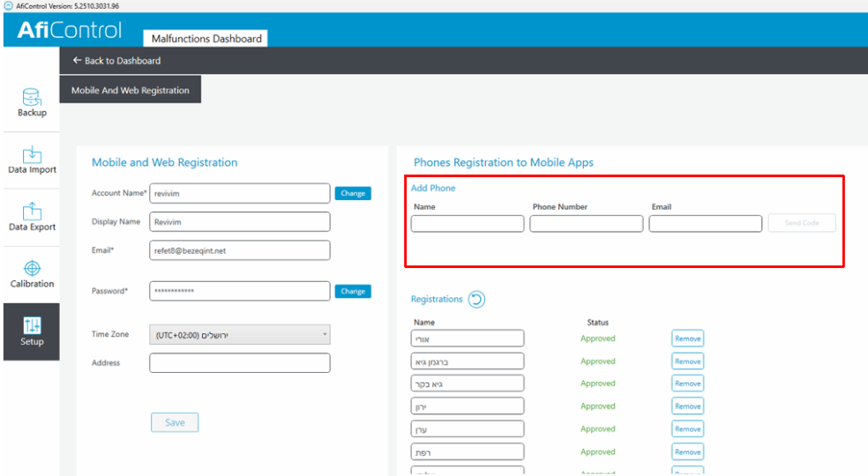Click the Display Name field

239,222
